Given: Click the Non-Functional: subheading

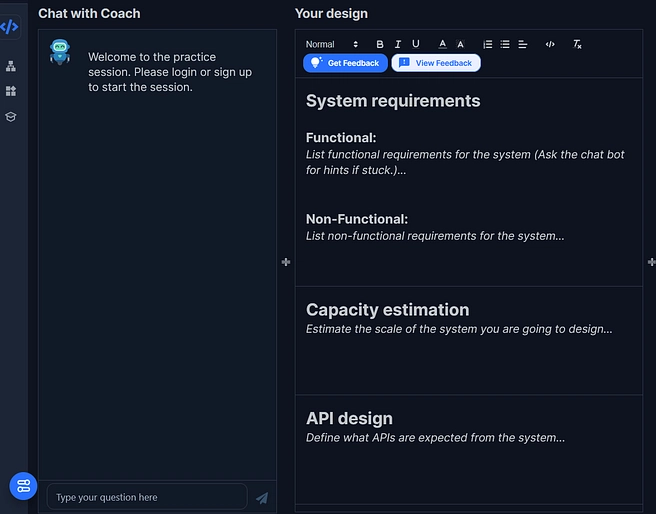Looking at the screenshot, I should click(357, 219).
